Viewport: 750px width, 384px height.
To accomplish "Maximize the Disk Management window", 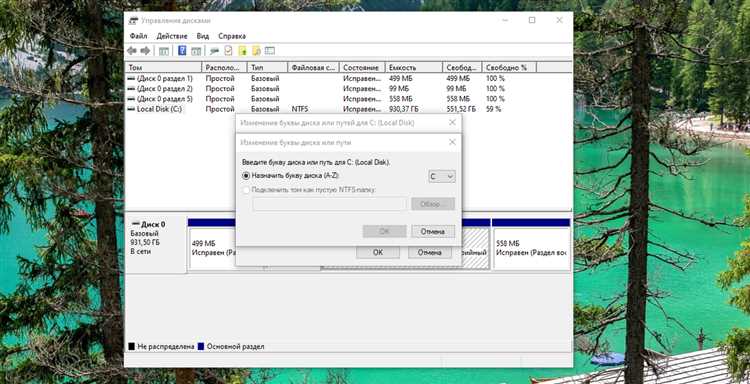I will click(x=532, y=20).
